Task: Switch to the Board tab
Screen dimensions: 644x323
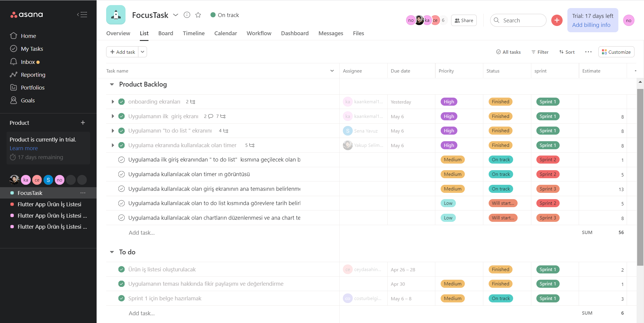Action: coord(166,33)
